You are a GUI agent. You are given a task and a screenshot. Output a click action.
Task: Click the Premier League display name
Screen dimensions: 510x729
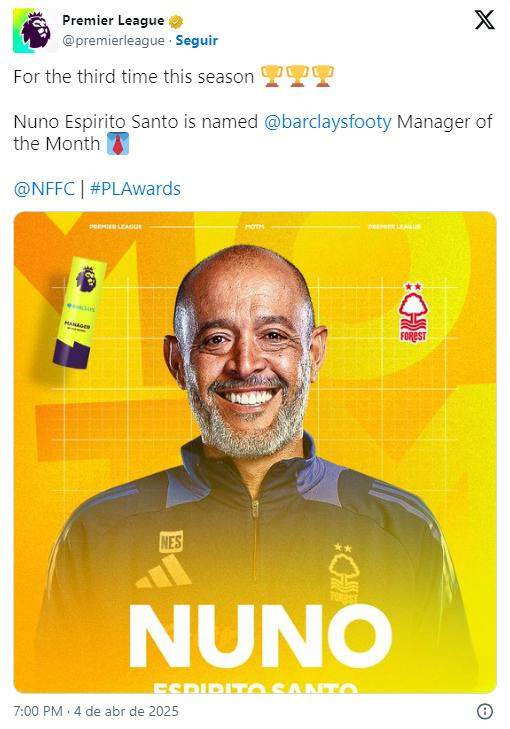click(113, 20)
